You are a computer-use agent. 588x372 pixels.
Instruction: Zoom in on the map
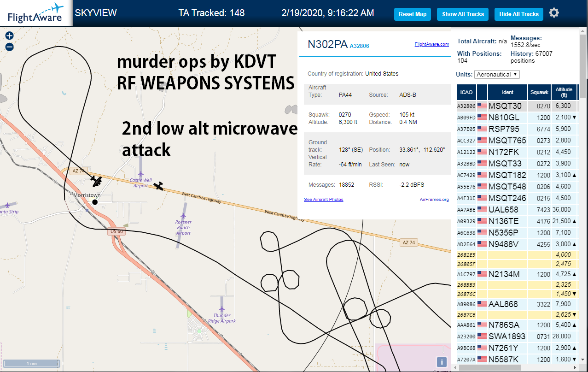(9, 35)
